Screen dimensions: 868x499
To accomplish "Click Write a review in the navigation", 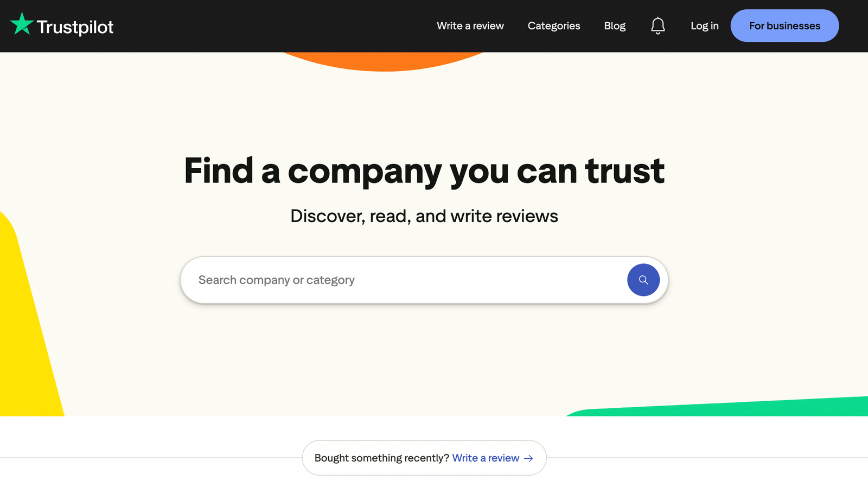I will (470, 26).
